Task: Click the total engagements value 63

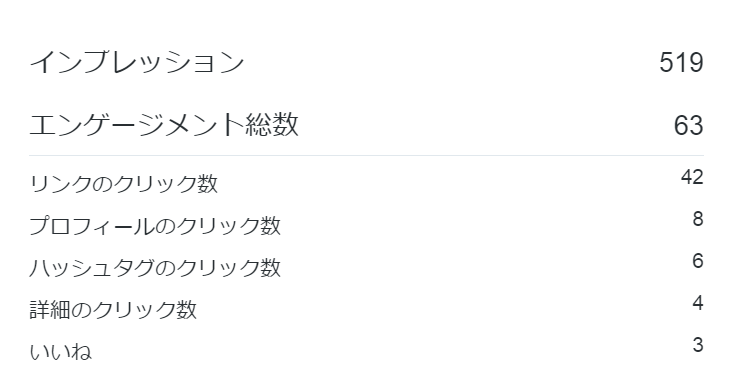Action: coord(689,125)
